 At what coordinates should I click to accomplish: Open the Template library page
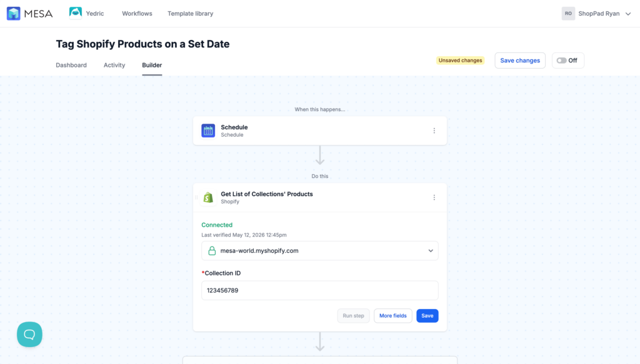[190, 14]
